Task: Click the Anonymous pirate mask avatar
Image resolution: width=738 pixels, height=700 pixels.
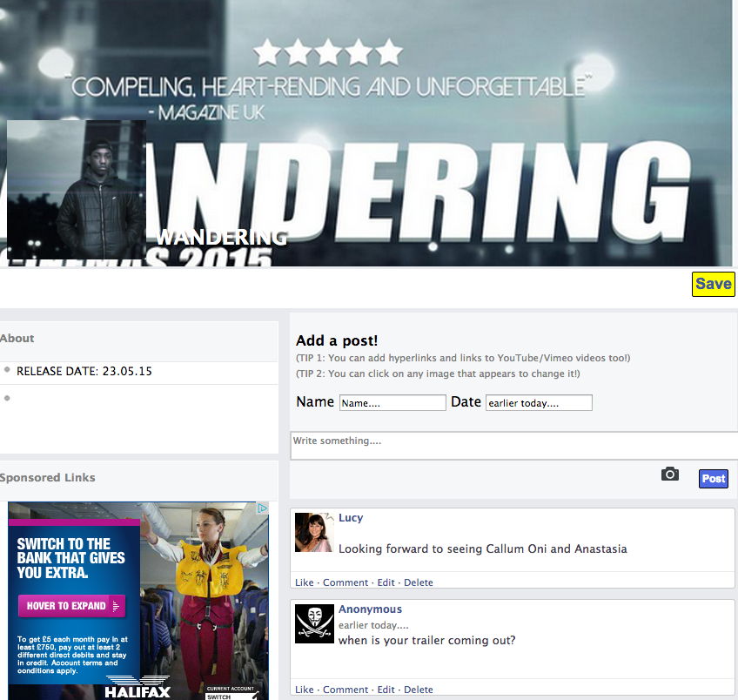Action: coord(314,623)
